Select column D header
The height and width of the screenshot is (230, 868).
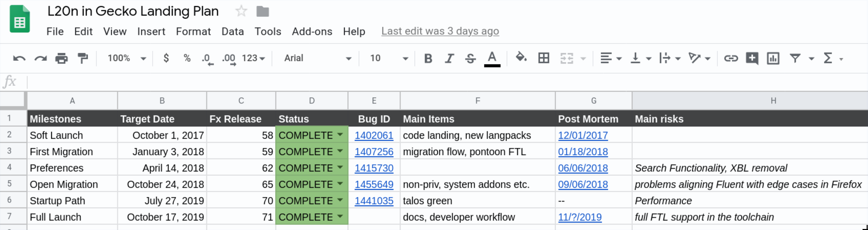(x=312, y=101)
